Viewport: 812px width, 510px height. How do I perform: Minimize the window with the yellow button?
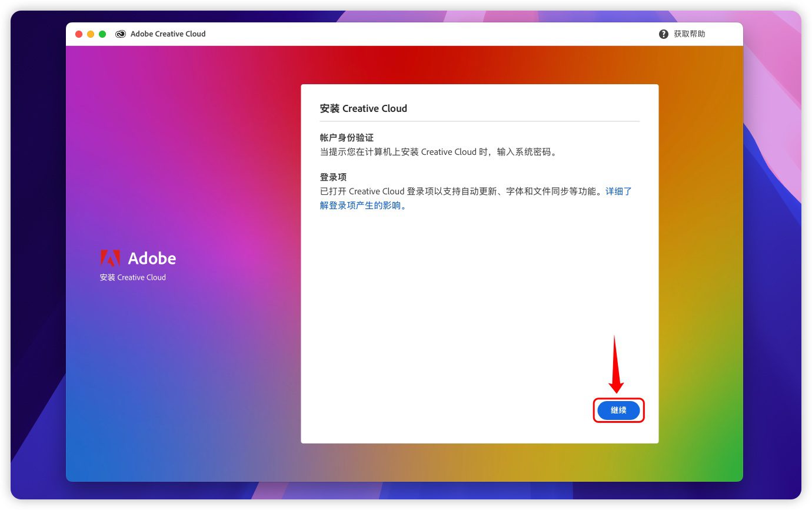[x=91, y=34]
